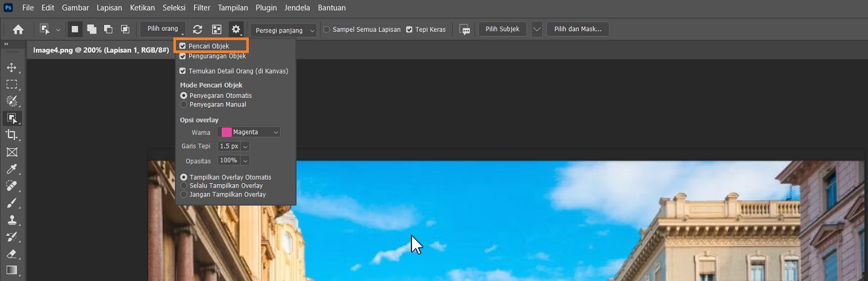868x281 pixels.
Task: Select the Clone Stamp tool
Action: [x=12, y=220]
